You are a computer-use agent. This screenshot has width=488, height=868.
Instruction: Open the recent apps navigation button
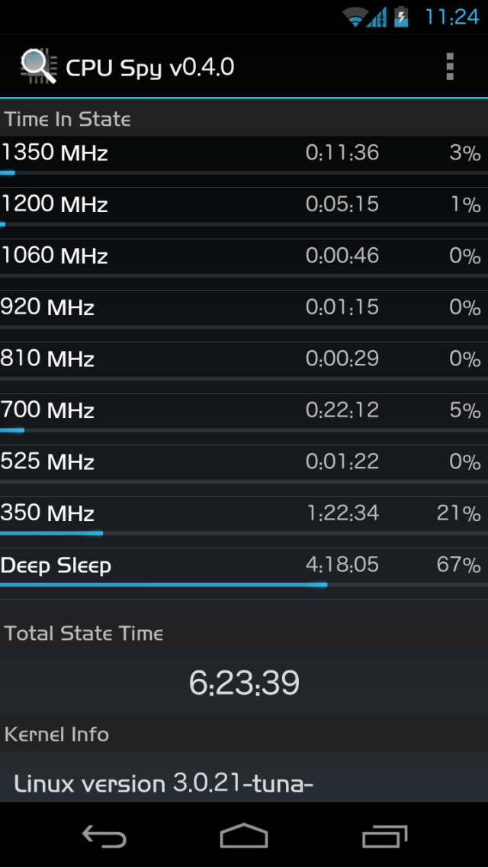tap(384, 836)
